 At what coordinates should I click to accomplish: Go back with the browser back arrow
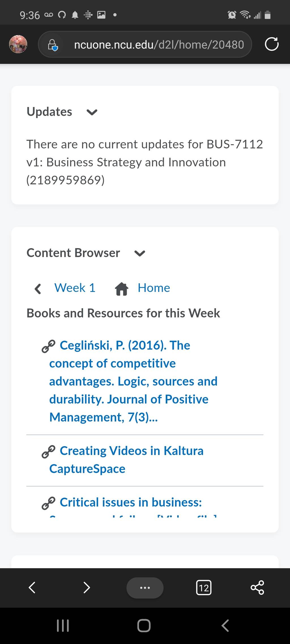click(32, 588)
